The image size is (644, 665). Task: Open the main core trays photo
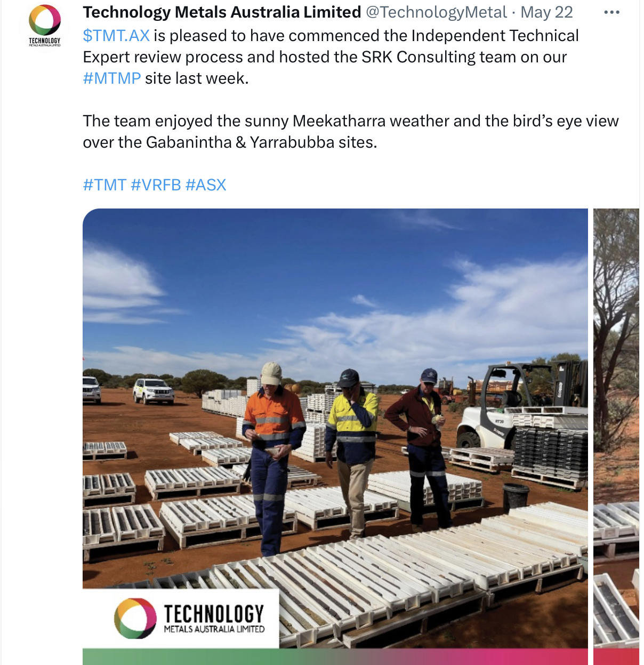335,436
